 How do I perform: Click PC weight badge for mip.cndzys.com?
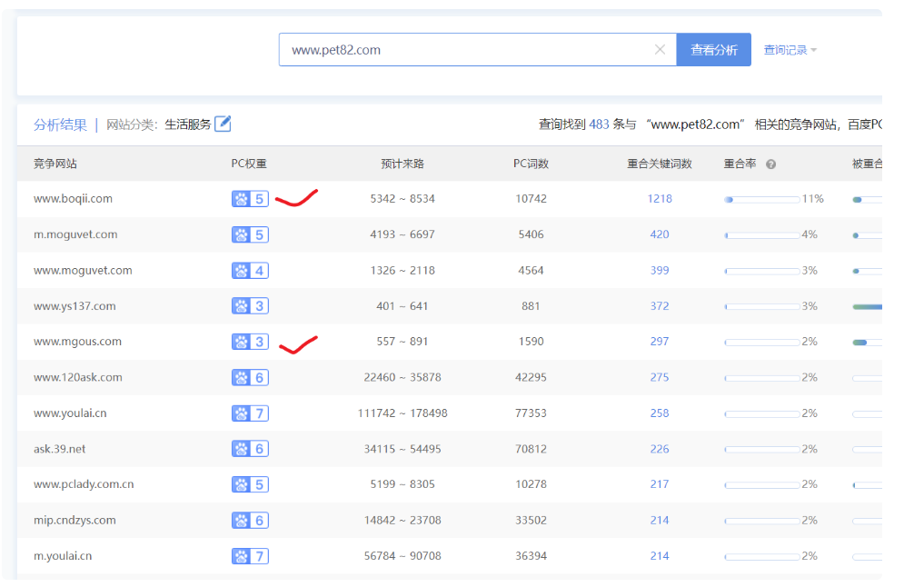pos(251,521)
